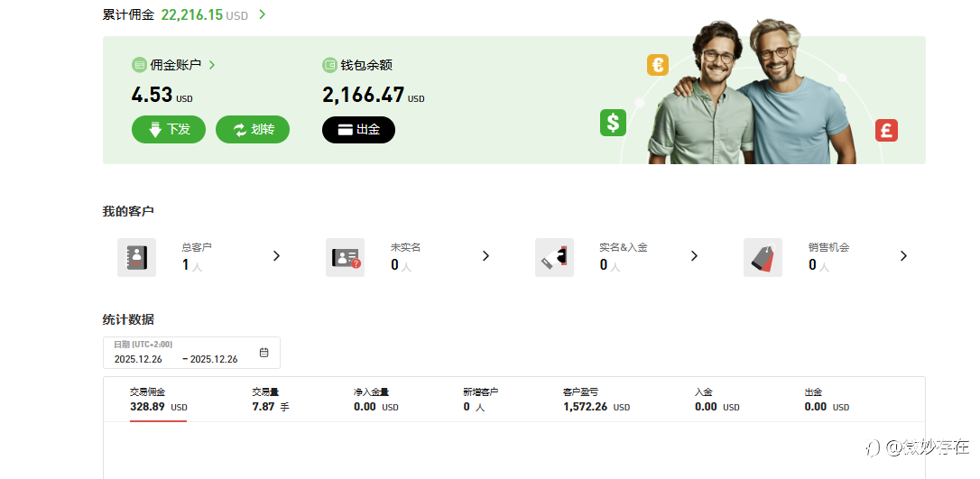The width and height of the screenshot is (980, 479).
Task: Click the green dollar currency badge
Action: point(613,123)
